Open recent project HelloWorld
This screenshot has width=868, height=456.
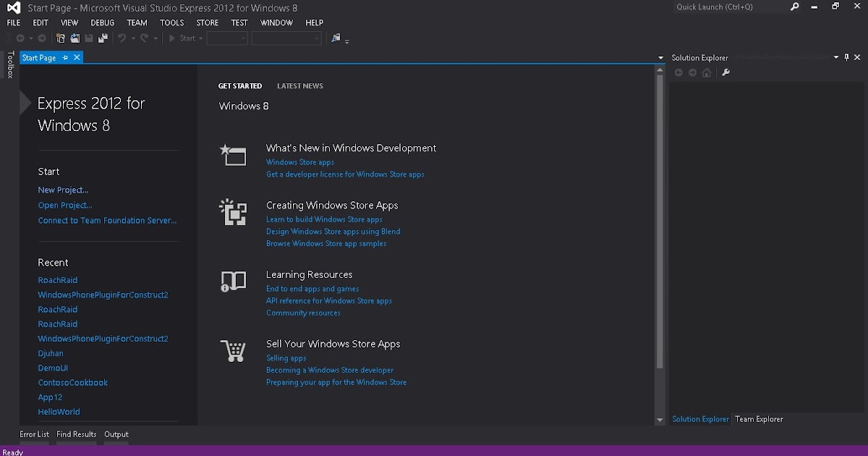click(x=59, y=412)
